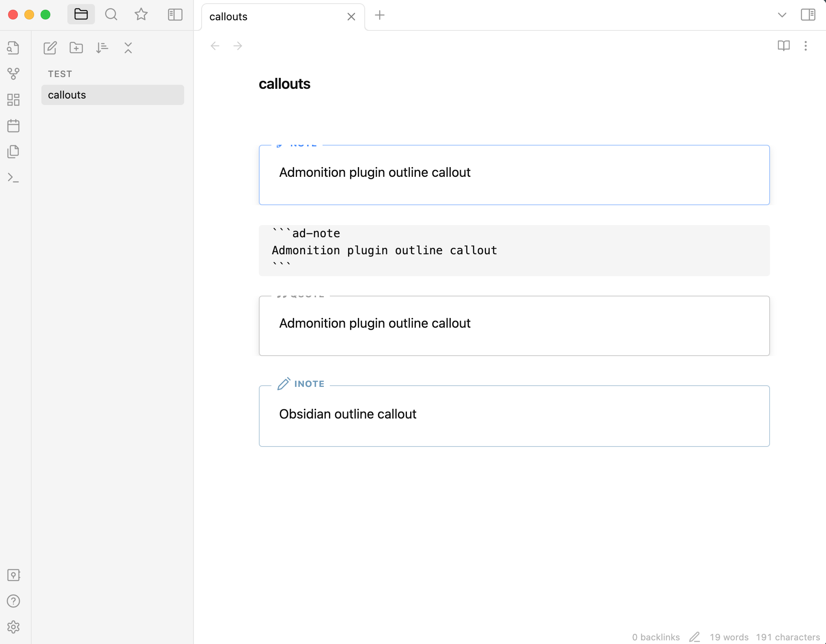The height and width of the screenshot is (644, 826).
Task: Toggle the left sidebar
Action: click(x=175, y=15)
